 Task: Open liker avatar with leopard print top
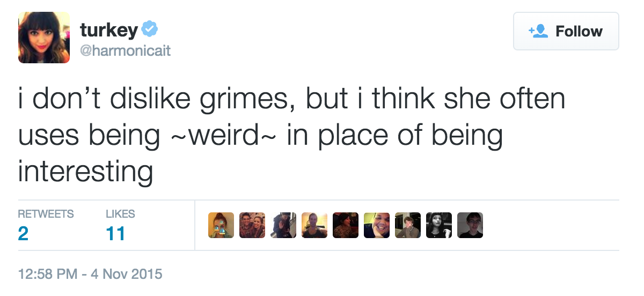(x=346, y=225)
